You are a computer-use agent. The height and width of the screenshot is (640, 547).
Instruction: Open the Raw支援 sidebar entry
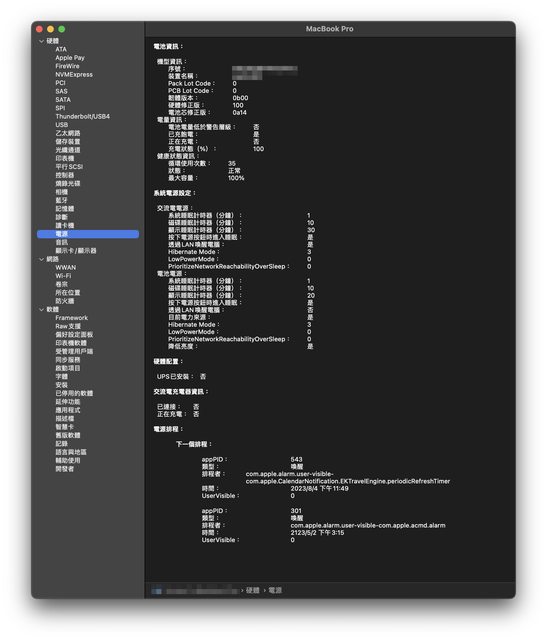(x=68, y=326)
